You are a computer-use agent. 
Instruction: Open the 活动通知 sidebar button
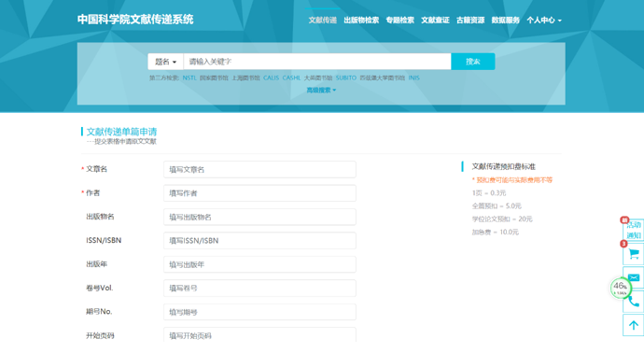634,230
